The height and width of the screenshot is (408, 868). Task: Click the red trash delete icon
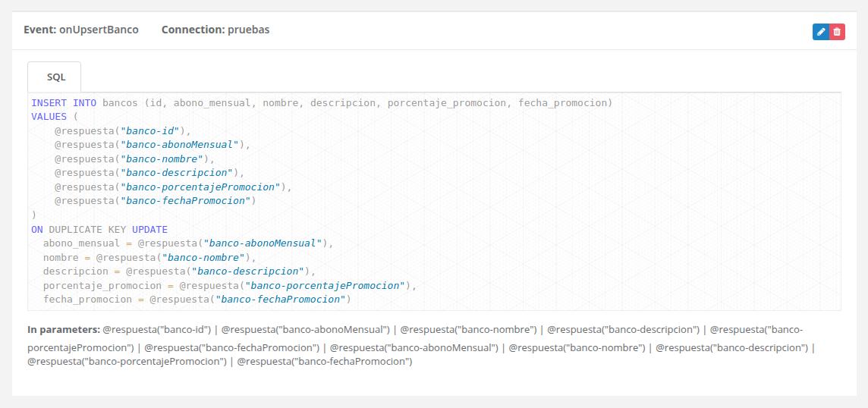pos(837,32)
